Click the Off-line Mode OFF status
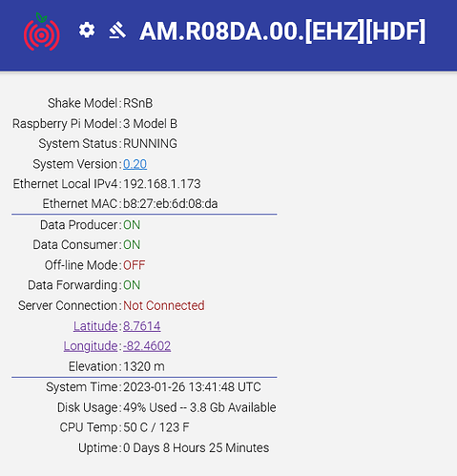This screenshot has width=457, height=476. (135, 265)
